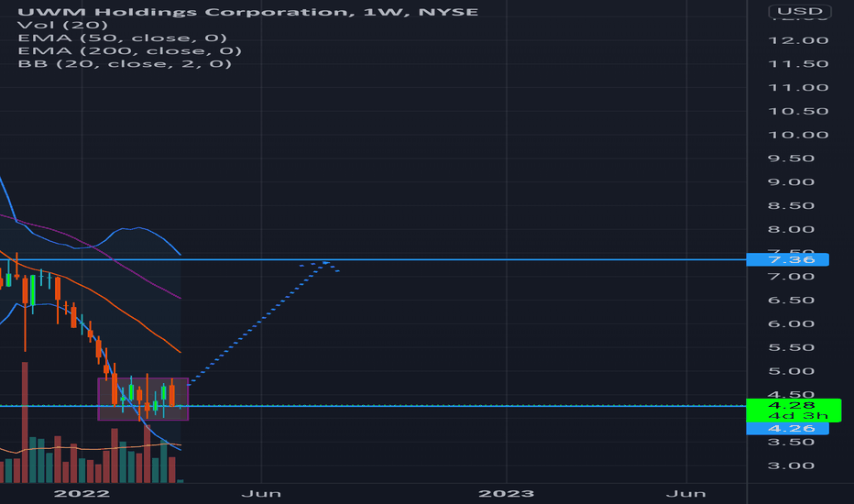Screen dimensions: 854x504
Task: Click the blue 4.26 price label
Action: pyautogui.click(x=787, y=428)
